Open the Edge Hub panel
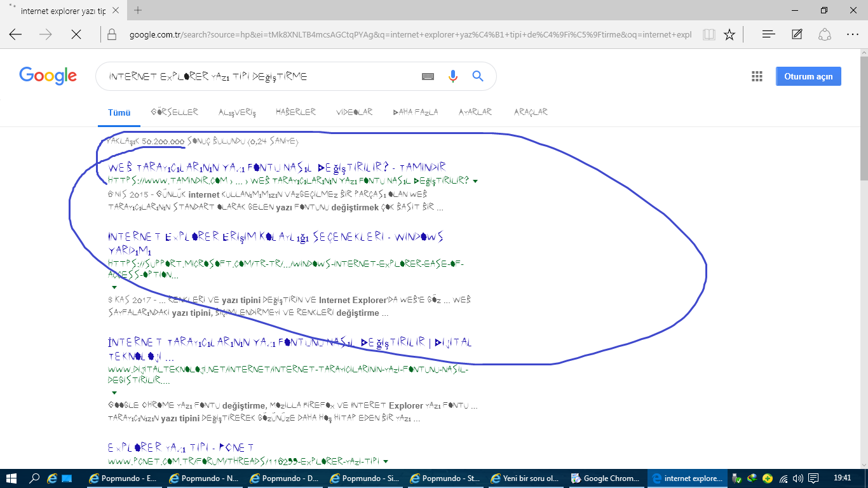868x488 pixels. point(768,34)
